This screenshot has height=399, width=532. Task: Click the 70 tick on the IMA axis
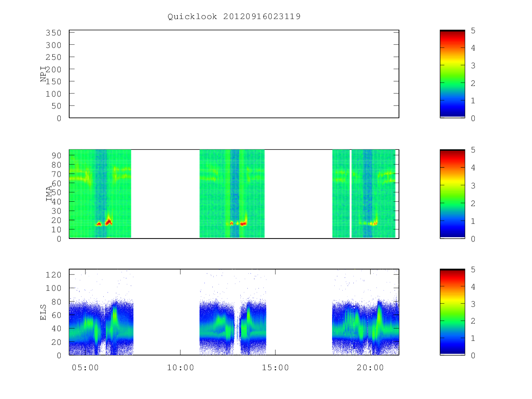point(56,174)
